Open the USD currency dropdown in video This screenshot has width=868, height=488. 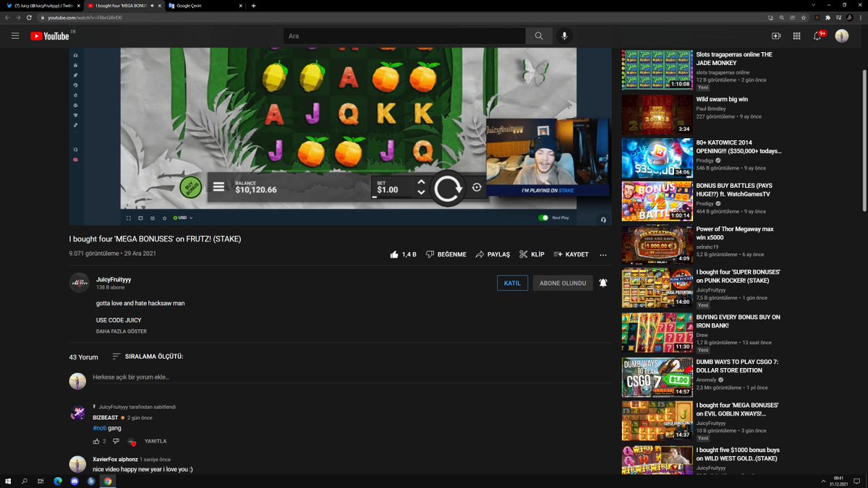point(183,218)
